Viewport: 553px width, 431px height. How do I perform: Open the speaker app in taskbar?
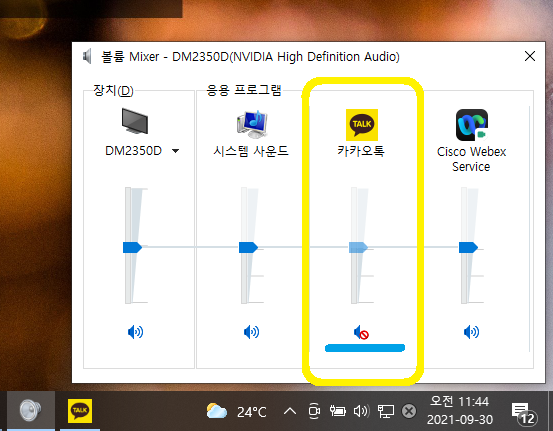31,411
